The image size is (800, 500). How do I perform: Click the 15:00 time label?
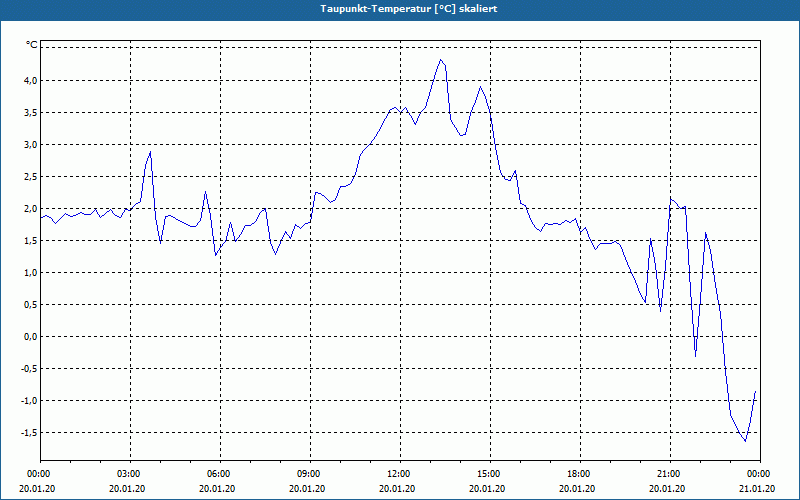pyautogui.click(x=490, y=474)
